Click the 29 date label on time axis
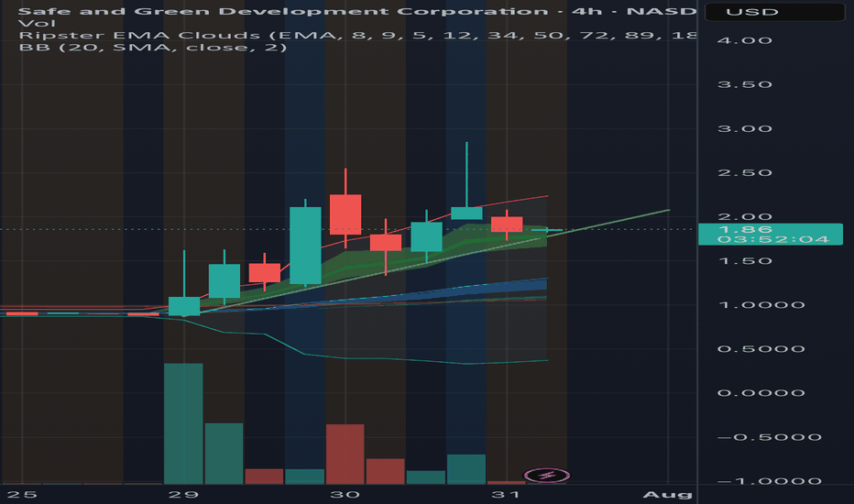 (183, 494)
